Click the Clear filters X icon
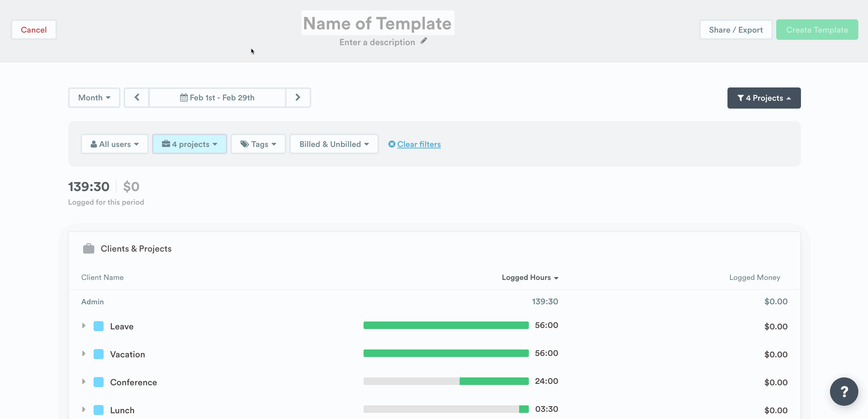The height and width of the screenshot is (419, 868). (392, 144)
